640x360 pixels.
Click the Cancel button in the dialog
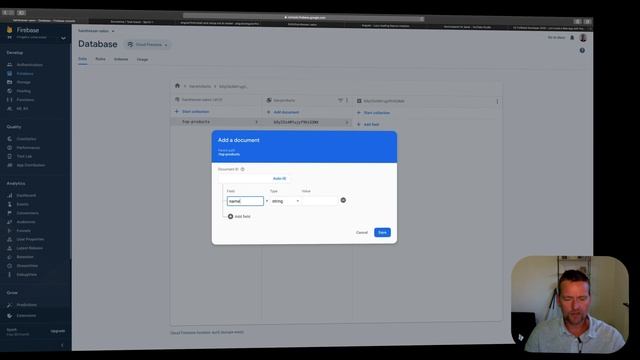coord(362,233)
